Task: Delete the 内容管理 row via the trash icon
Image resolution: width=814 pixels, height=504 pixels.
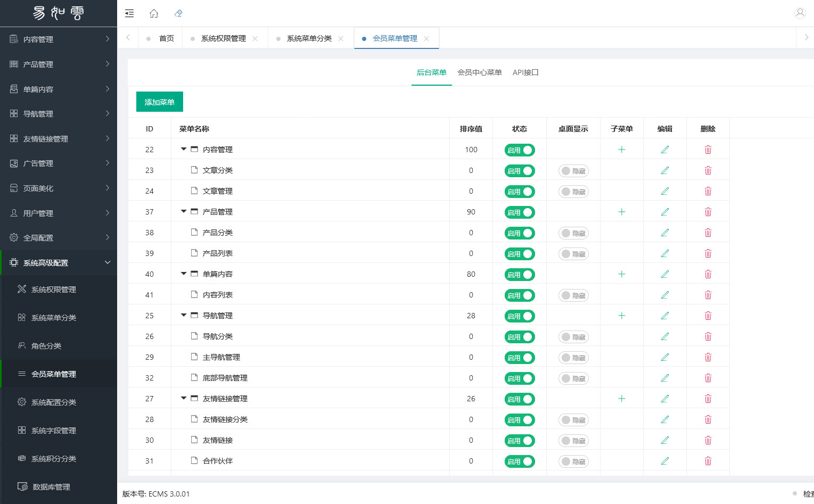Action: [708, 150]
